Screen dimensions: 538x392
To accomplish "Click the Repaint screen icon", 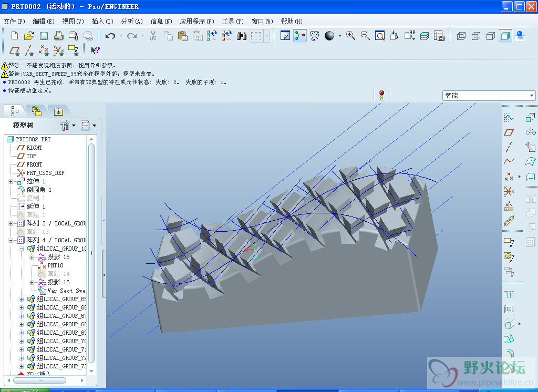I will coord(285,36).
